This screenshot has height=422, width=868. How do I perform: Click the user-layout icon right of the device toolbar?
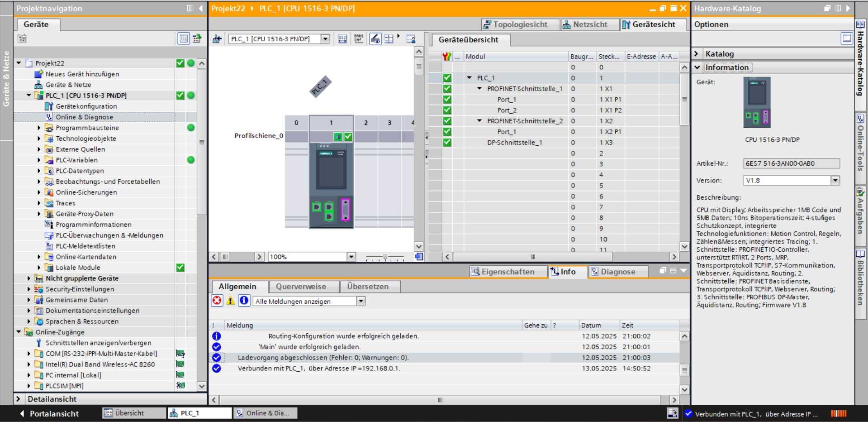[411, 39]
